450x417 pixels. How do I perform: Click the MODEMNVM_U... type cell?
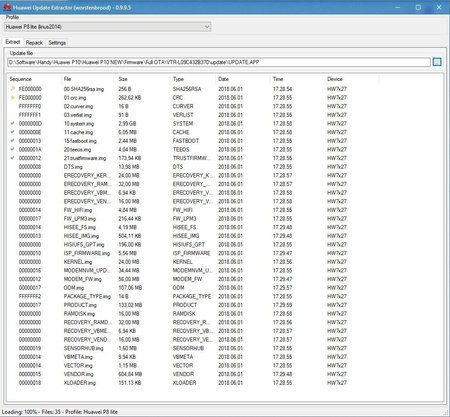[193, 271]
